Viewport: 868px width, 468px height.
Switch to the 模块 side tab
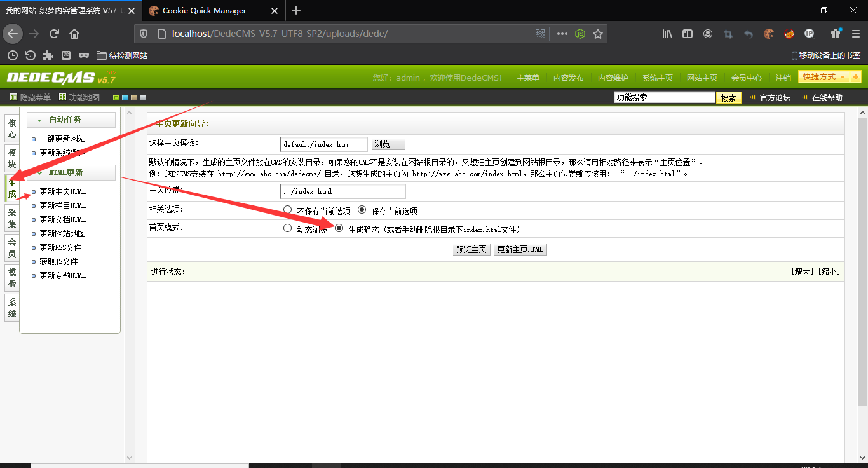point(12,159)
